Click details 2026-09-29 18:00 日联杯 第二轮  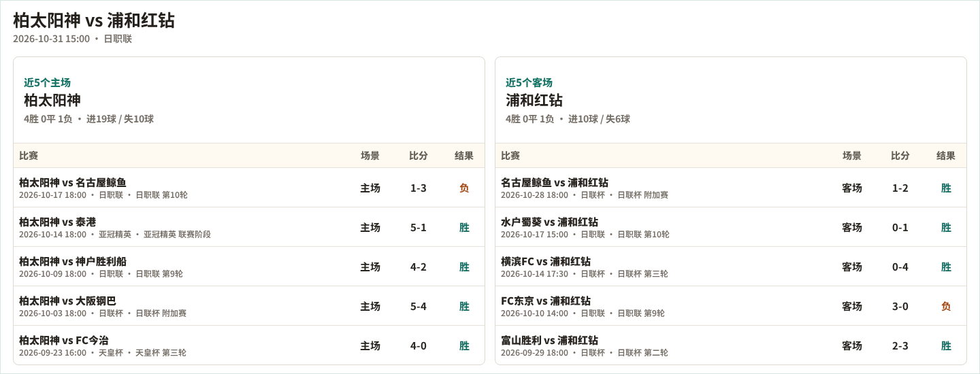pos(585,353)
